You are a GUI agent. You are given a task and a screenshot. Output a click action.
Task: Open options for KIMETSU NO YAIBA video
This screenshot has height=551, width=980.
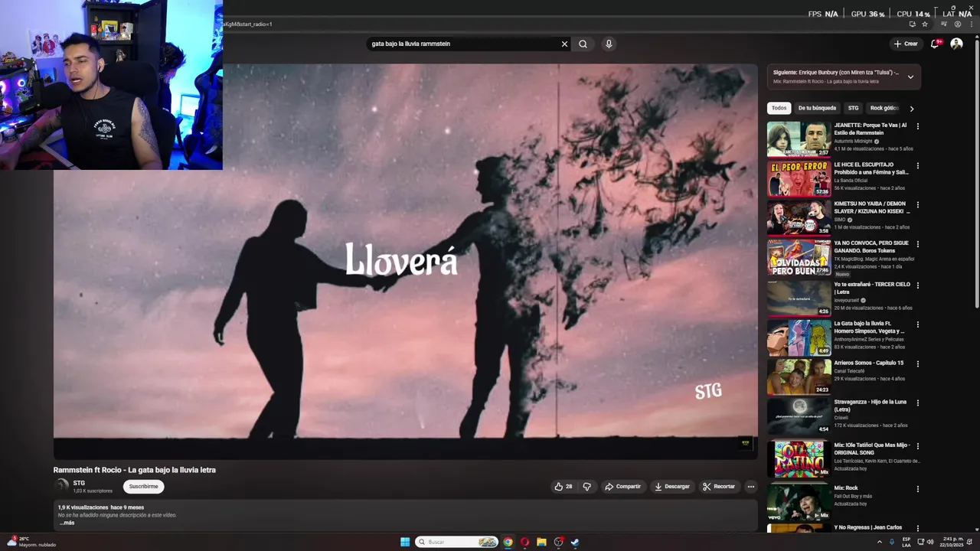(x=917, y=205)
